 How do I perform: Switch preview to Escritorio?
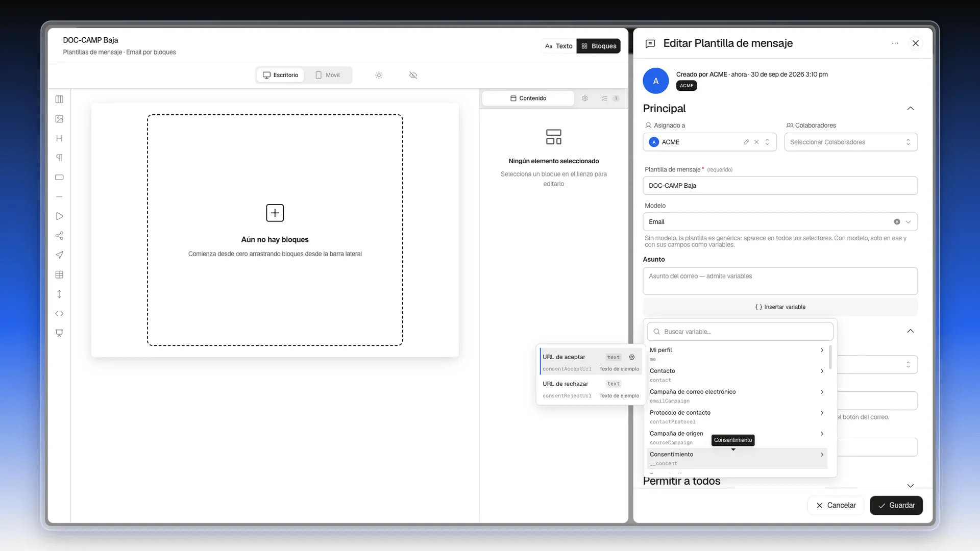(x=280, y=75)
